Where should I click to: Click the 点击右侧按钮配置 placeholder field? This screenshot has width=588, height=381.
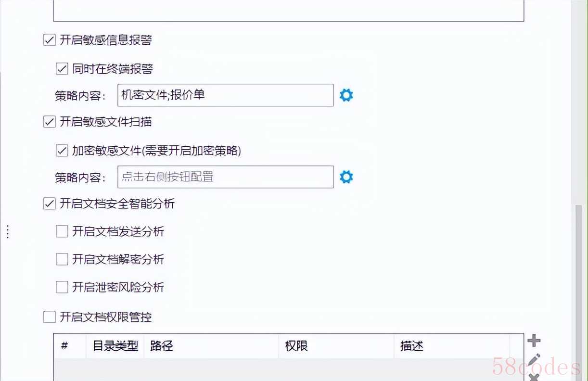coord(225,177)
